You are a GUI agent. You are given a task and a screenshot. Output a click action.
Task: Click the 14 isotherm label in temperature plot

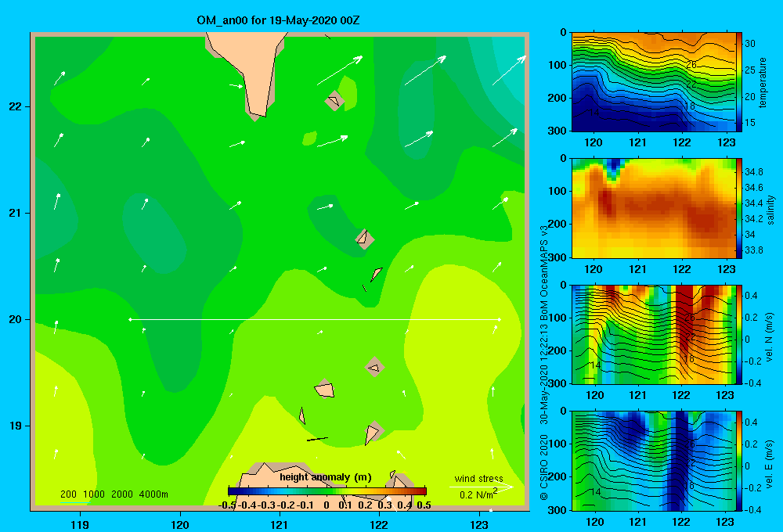click(x=594, y=113)
